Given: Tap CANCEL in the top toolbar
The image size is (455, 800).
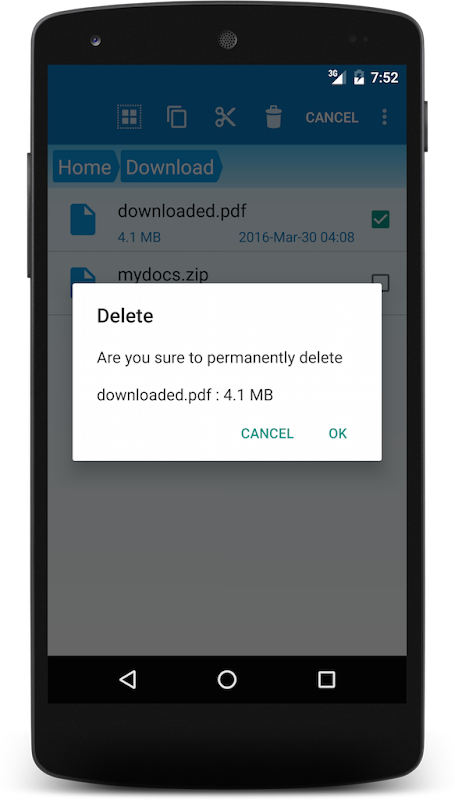Looking at the screenshot, I should coord(332,117).
